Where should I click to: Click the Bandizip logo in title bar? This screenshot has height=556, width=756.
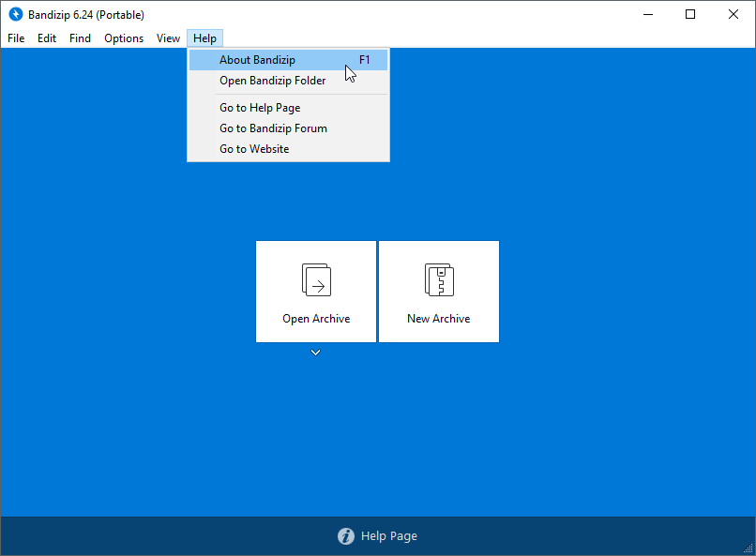(16, 14)
